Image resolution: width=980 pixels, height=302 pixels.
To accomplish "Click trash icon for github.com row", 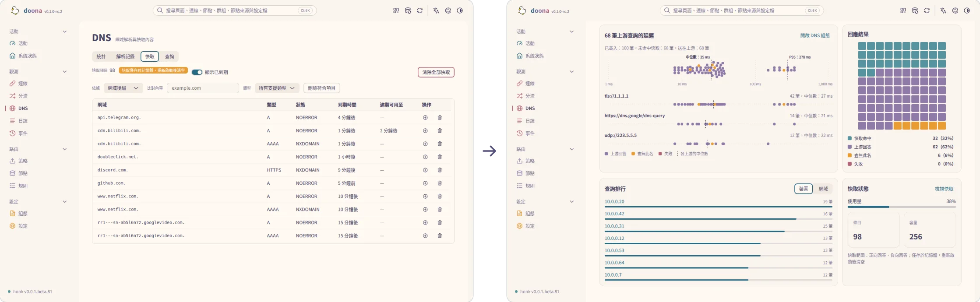I will (440, 183).
